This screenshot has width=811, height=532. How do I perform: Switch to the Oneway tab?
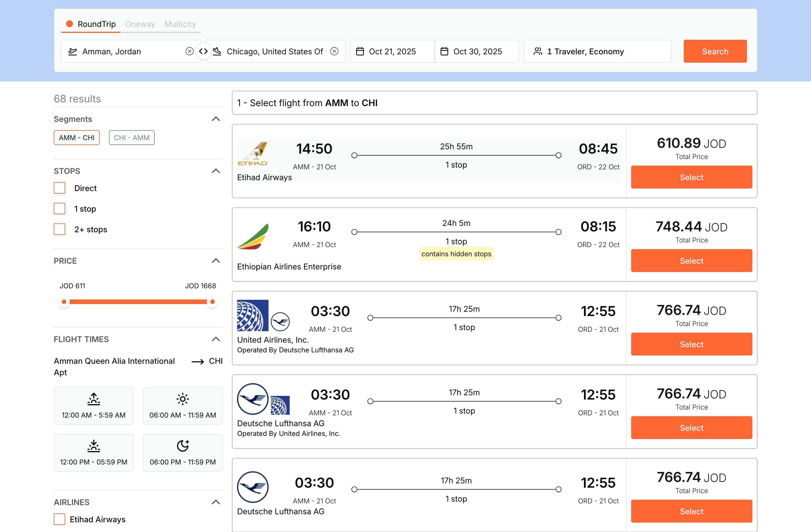tap(140, 24)
